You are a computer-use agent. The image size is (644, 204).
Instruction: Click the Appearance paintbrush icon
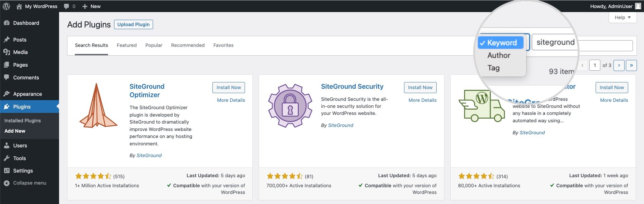(x=6, y=94)
